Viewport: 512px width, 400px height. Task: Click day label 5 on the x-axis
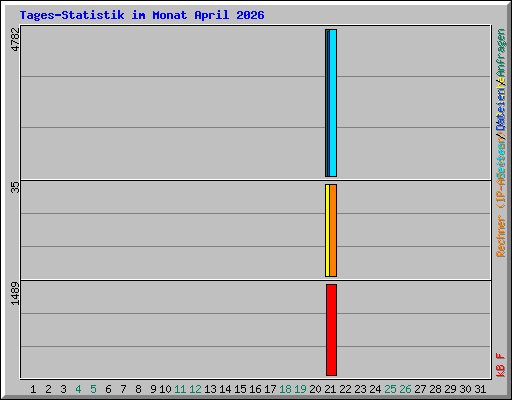(x=93, y=389)
